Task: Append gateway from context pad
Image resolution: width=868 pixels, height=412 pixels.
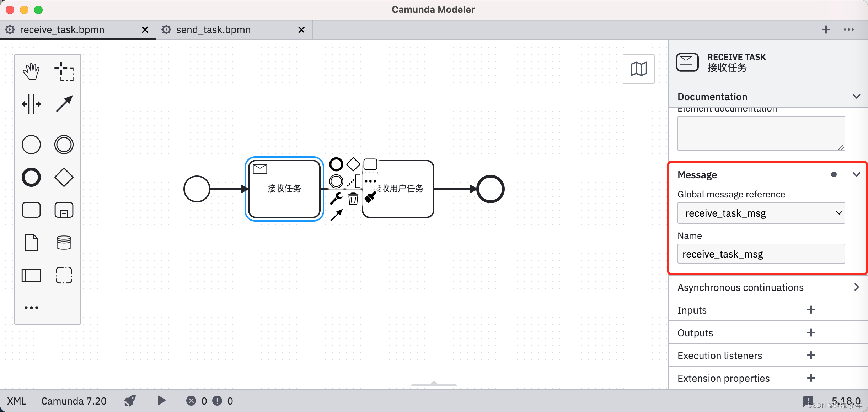Action: click(x=353, y=164)
